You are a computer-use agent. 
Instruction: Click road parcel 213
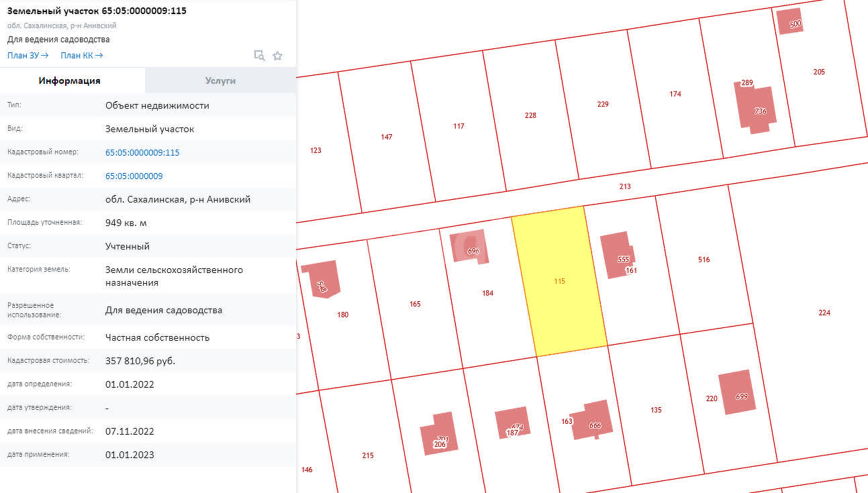pos(625,186)
